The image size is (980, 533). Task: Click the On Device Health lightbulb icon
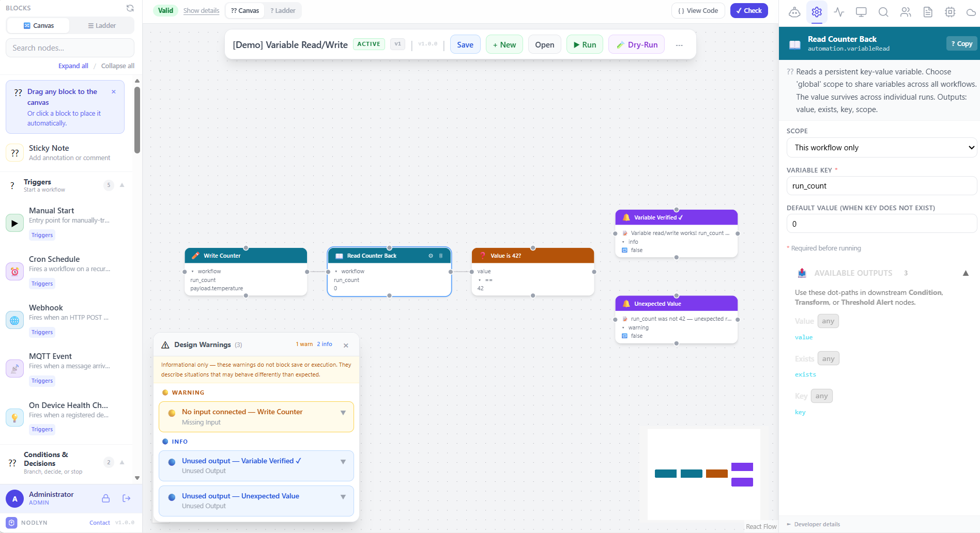tap(14, 417)
